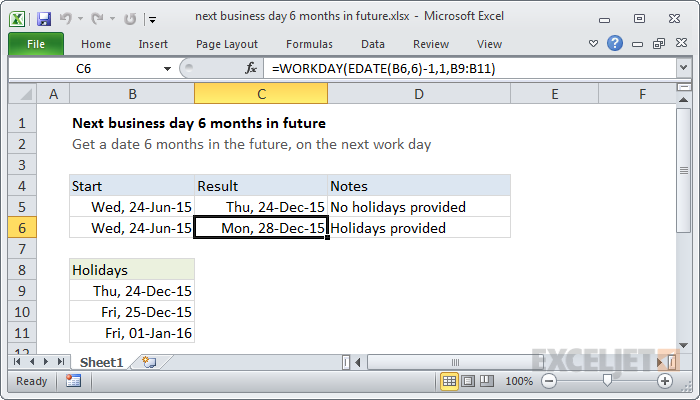
Task: Open the Page Layout ribbon tab
Action: [227, 44]
